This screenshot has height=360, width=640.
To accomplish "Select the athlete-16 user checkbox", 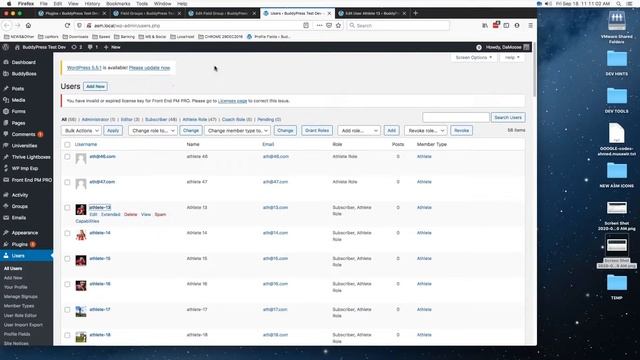I will pyautogui.click(x=67, y=284).
